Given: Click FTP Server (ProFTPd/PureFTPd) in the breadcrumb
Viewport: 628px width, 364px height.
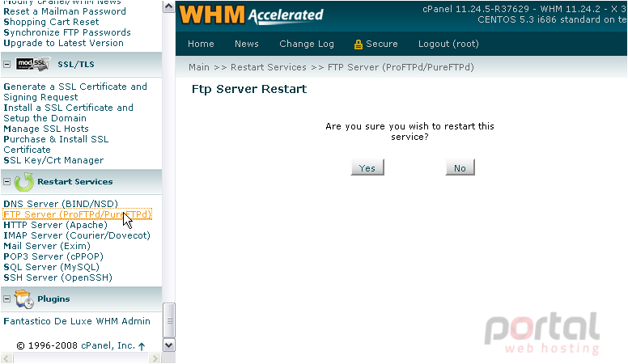Looking at the screenshot, I should coord(401,67).
